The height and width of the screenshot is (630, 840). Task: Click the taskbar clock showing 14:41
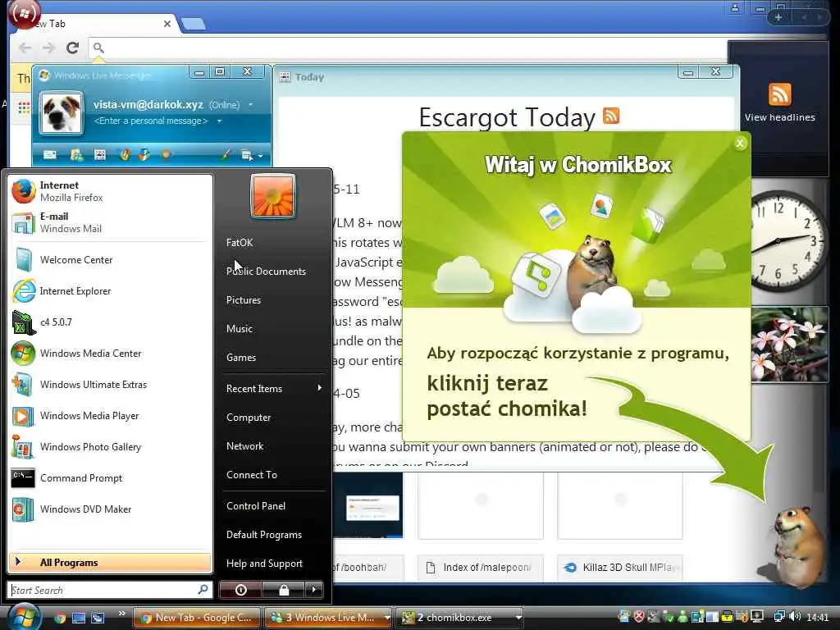(818, 617)
